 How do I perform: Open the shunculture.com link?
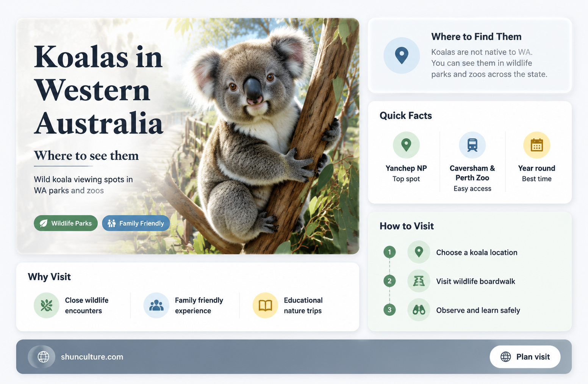click(92, 357)
